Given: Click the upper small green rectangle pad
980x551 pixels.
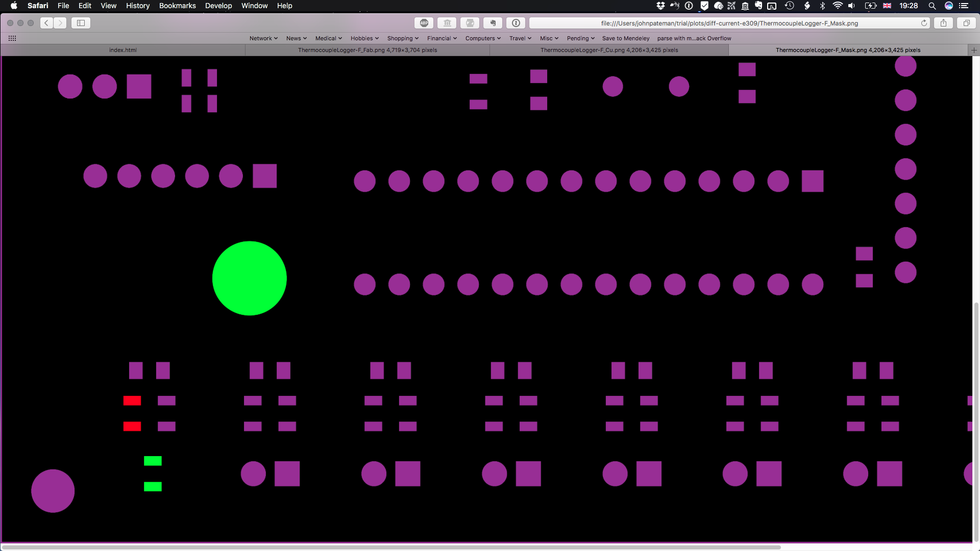Looking at the screenshot, I should tap(153, 461).
